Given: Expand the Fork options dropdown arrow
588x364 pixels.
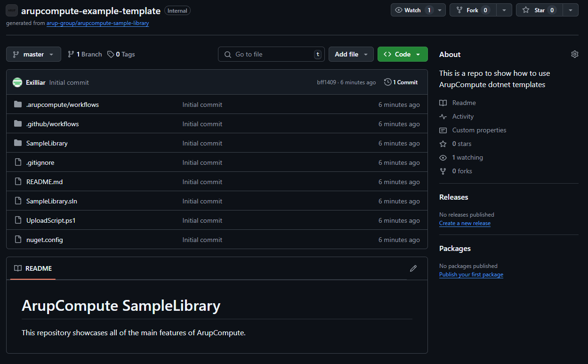Looking at the screenshot, I should click(x=504, y=10).
